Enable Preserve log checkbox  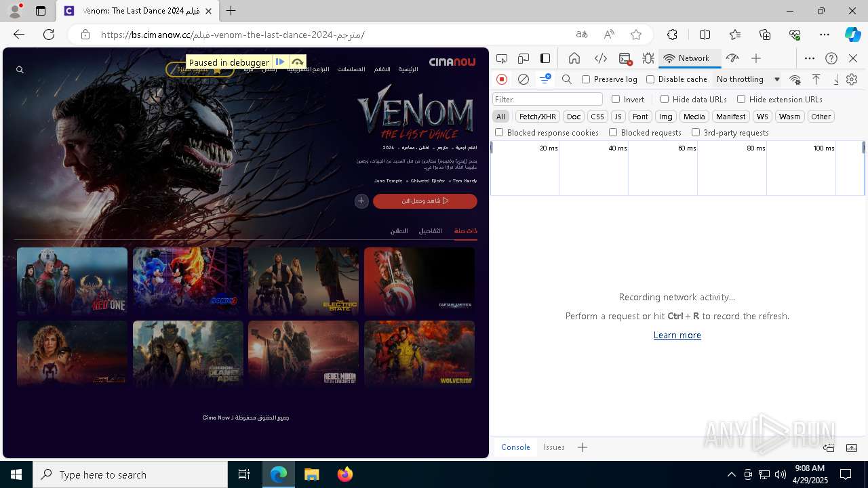(586, 79)
